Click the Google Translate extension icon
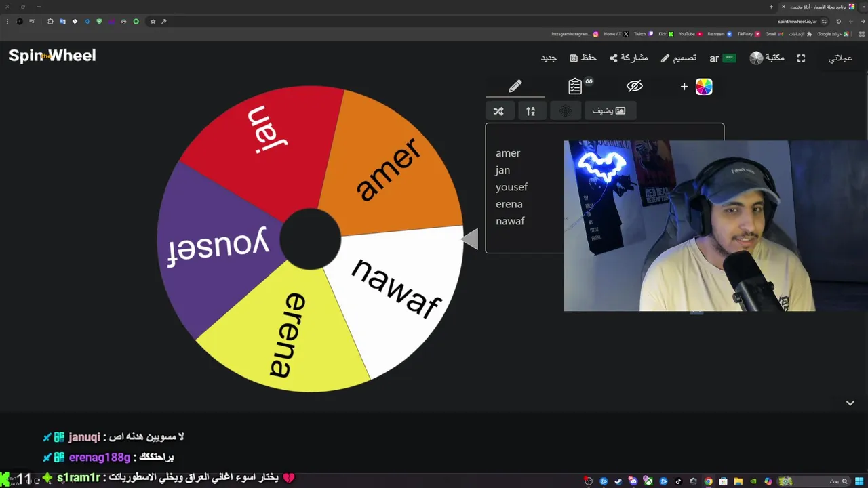This screenshot has width=868, height=488. pos(62,21)
